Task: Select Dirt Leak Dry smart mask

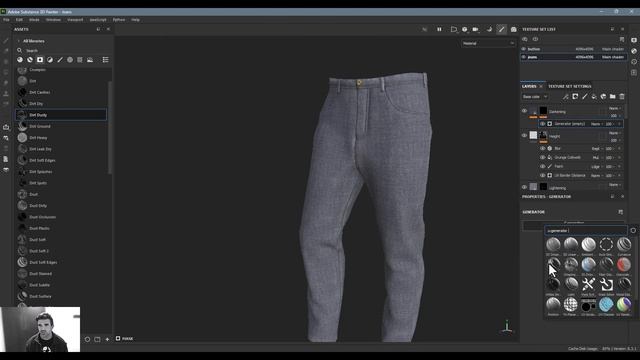Action: [x=61, y=149]
